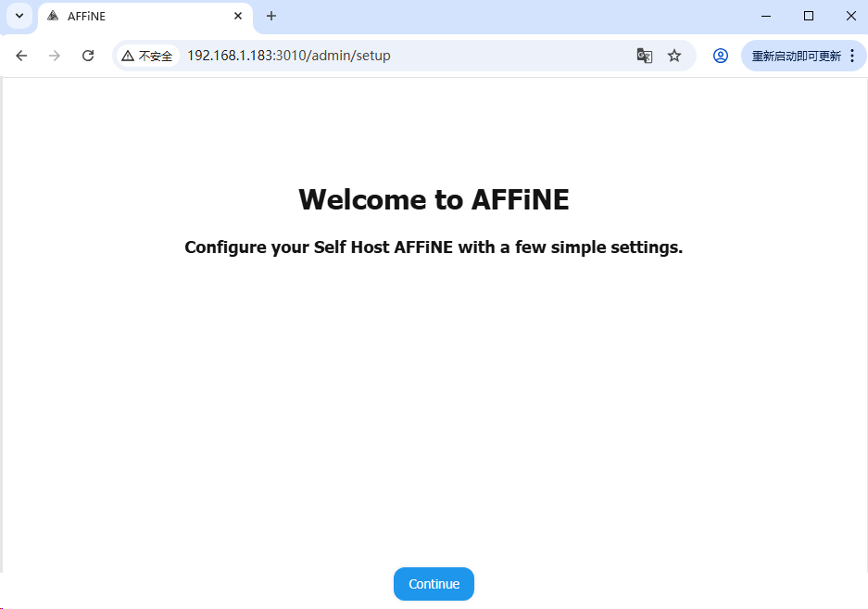Reload the current page

88,56
